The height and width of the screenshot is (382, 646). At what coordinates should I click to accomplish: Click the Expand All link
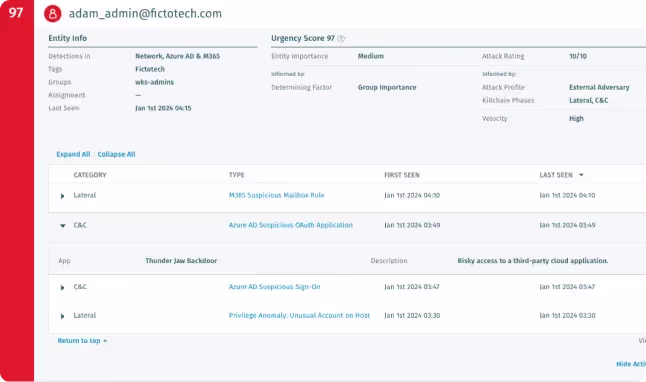[x=73, y=154]
